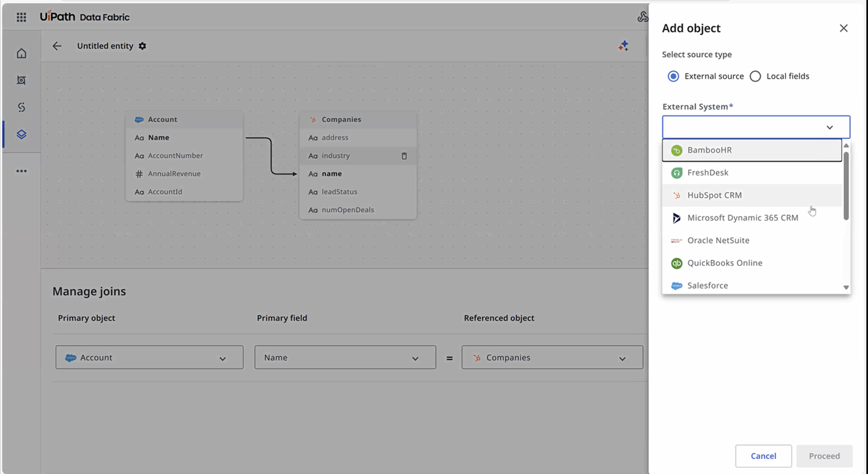Click the Manage joins heading
This screenshot has width=868, height=474.
[89, 291]
